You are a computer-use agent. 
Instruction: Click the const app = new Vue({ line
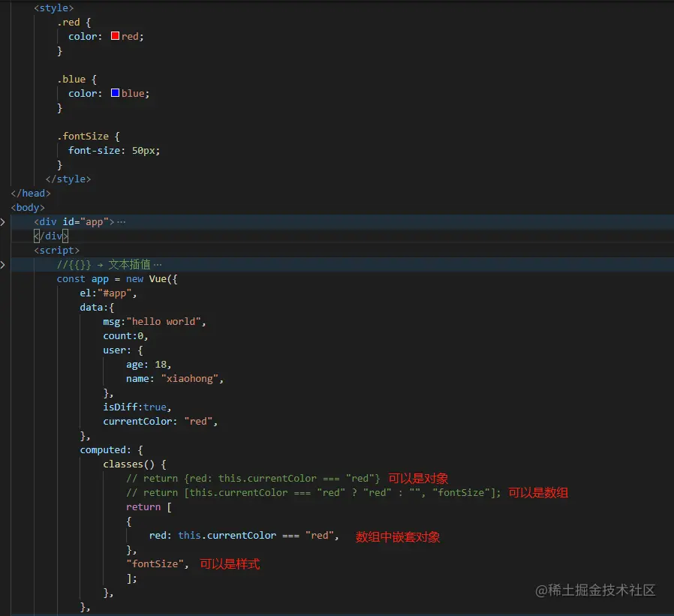(x=117, y=279)
